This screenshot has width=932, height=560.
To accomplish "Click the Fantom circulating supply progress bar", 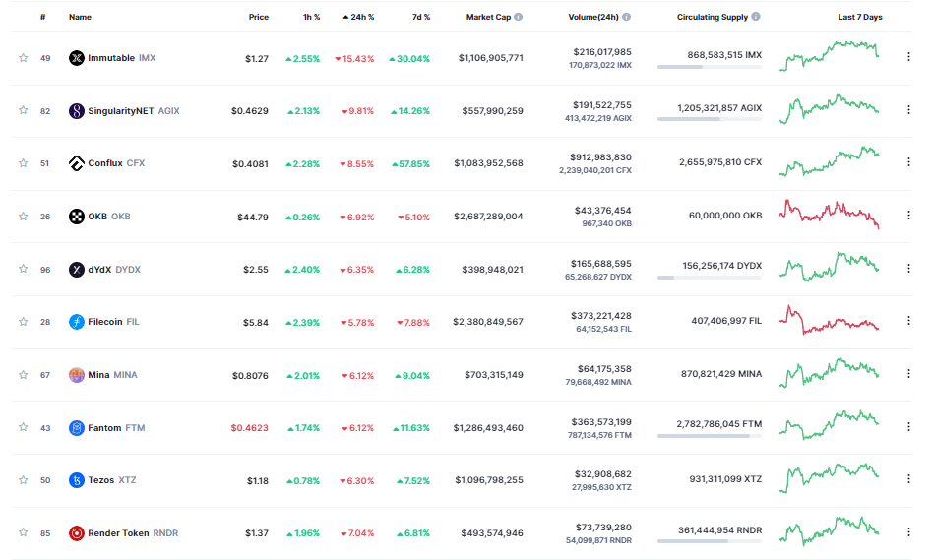I will click(710, 436).
